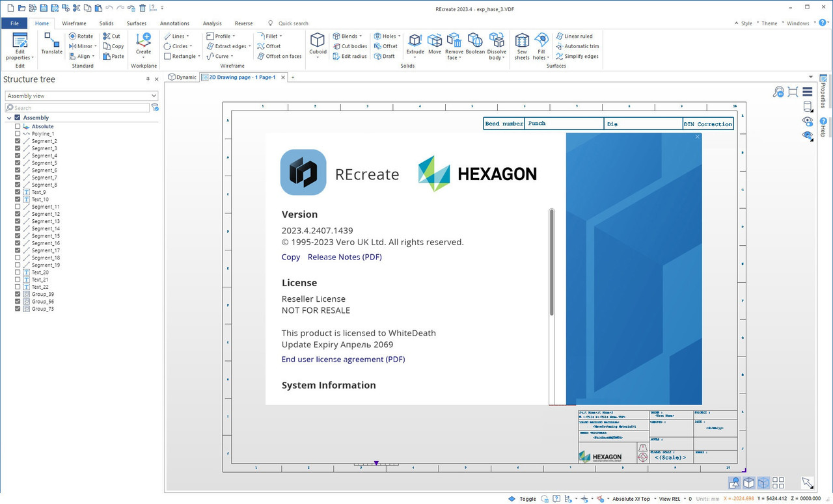
Task: Click the Create workplane icon
Action: (143, 45)
